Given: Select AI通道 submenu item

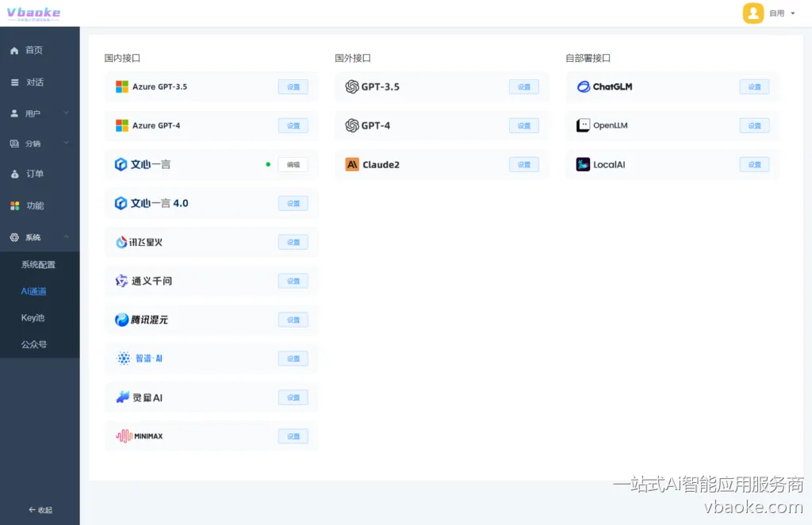Looking at the screenshot, I should coord(33,292).
